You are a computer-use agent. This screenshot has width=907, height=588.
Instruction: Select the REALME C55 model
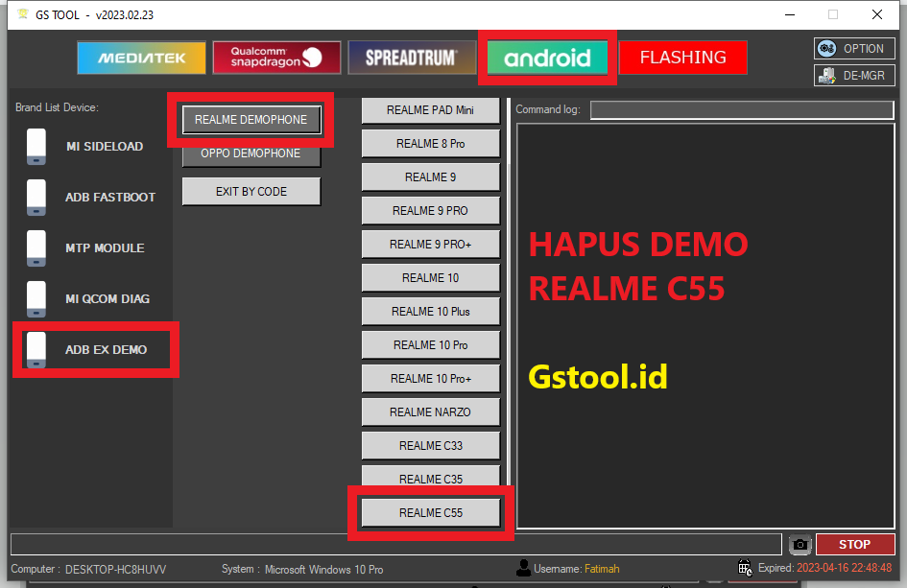click(x=430, y=512)
